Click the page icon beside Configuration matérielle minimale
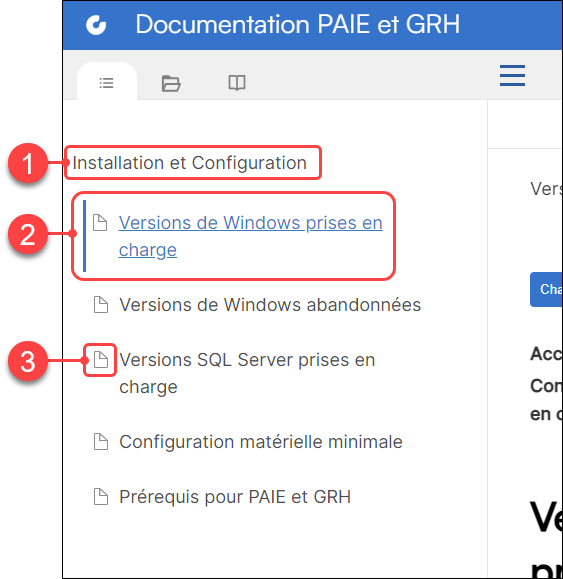 [x=101, y=442]
